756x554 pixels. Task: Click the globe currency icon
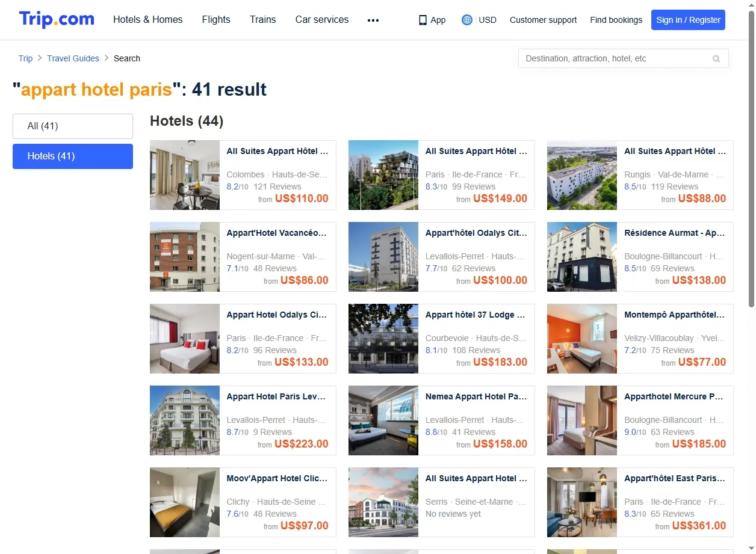click(x=466, y=20)
